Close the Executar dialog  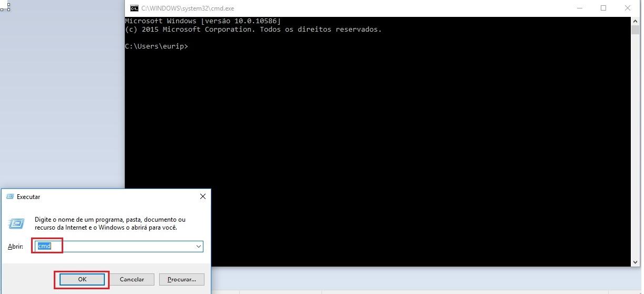point(203,196)
